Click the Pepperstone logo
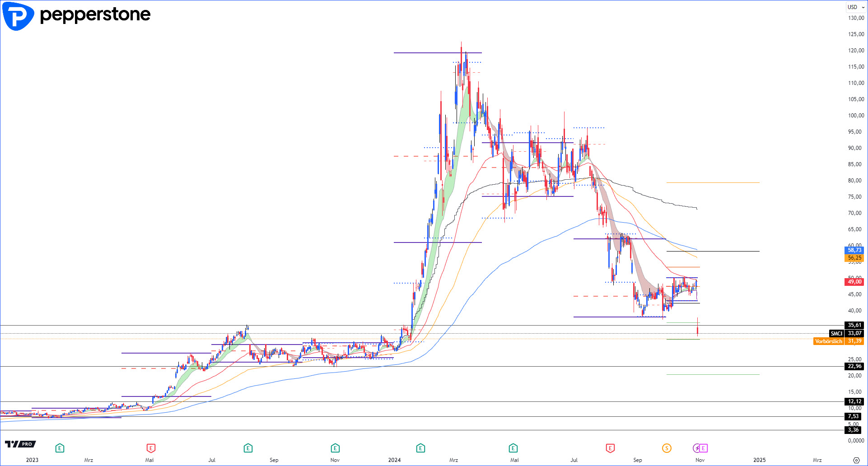This screenshot has width=868, height=466. coord(77,16)
